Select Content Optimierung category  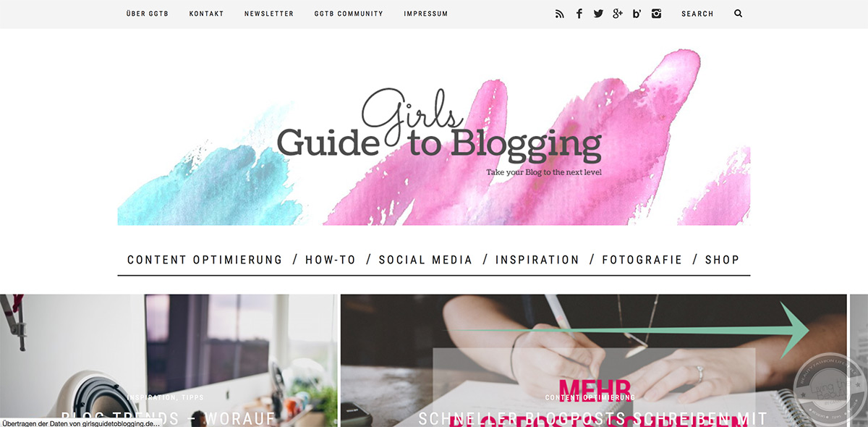[205, 260]
